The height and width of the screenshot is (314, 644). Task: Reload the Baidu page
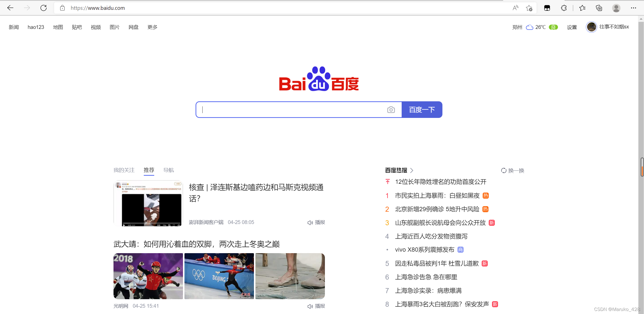pyautogui.click(x=44, y=8)
